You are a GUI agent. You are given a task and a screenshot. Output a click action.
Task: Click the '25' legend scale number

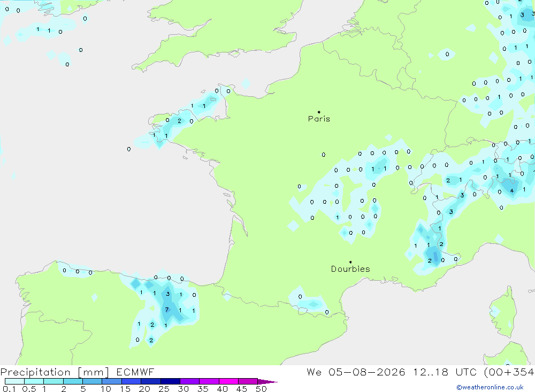point(164,389)
